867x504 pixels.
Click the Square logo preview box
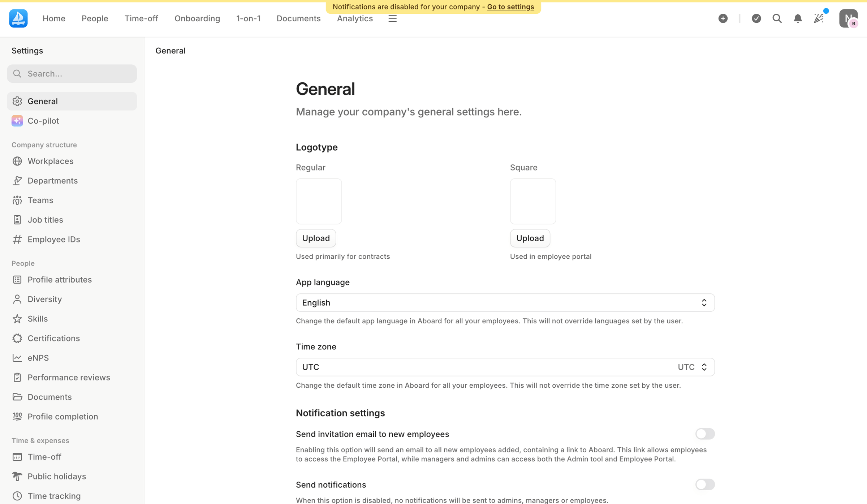533,201
